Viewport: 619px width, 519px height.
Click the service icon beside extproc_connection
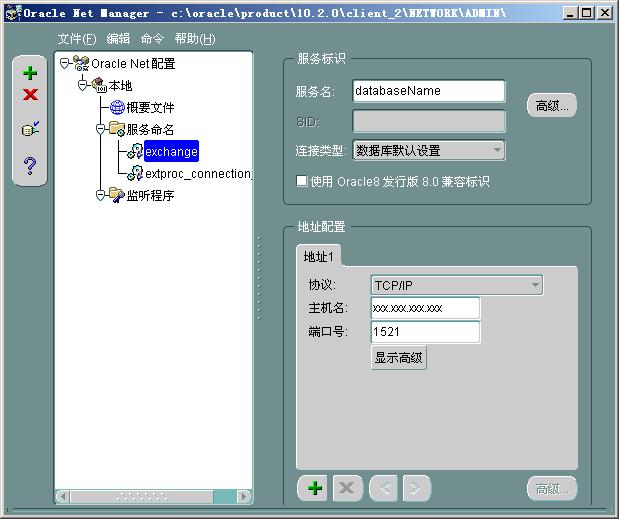click(x=135, y=173)
